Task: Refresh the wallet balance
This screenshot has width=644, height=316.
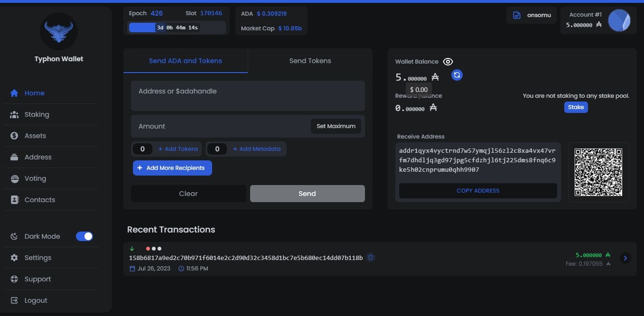Action: click(457, 75)
